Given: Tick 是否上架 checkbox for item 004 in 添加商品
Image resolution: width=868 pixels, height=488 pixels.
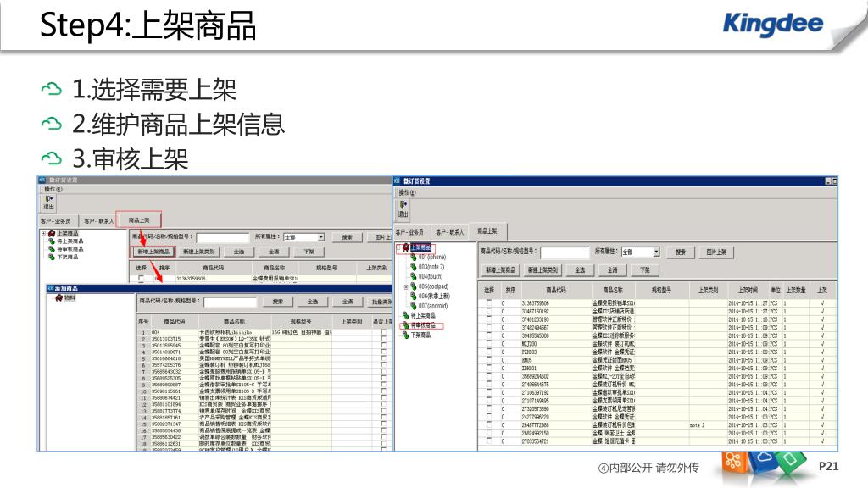Looking at the screenshot, I should tap(383, 332).
